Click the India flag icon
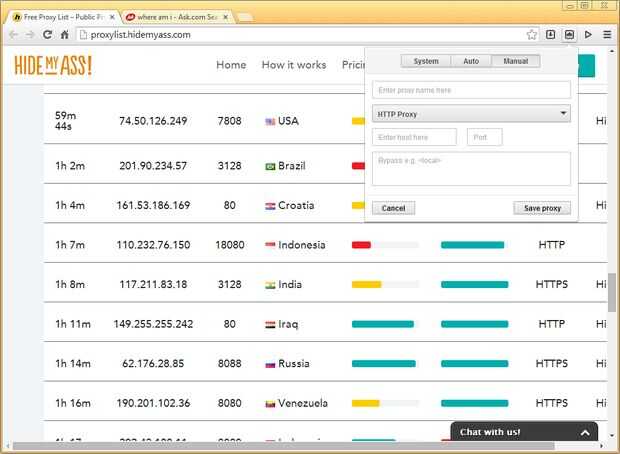Viewport: 620px width, 454px height. click(270, 285)
